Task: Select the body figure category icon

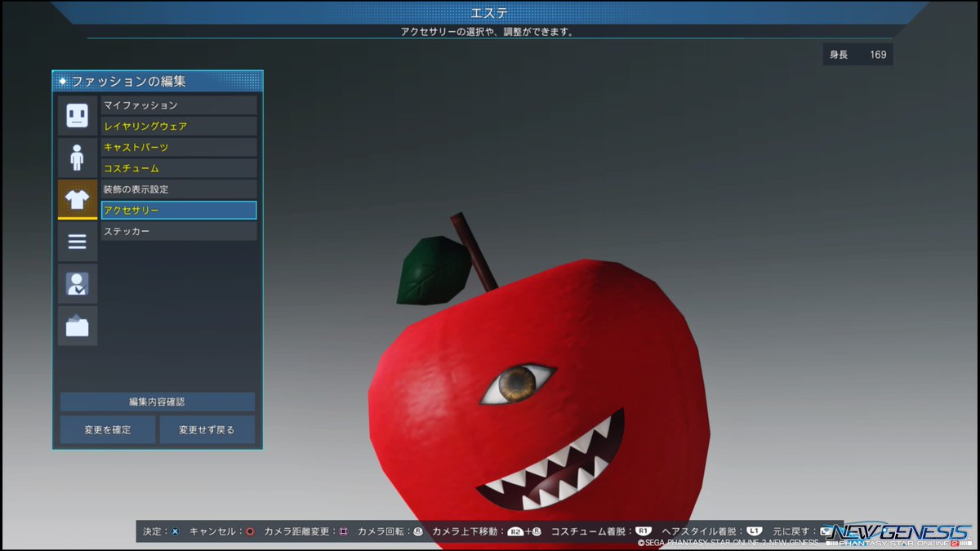Action: [x=78, y=157]
